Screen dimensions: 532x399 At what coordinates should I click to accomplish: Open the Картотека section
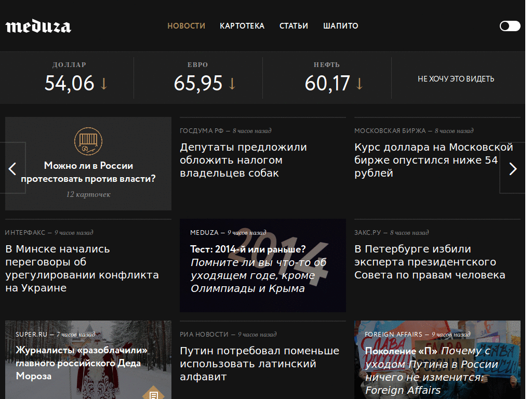coord(242,26)
